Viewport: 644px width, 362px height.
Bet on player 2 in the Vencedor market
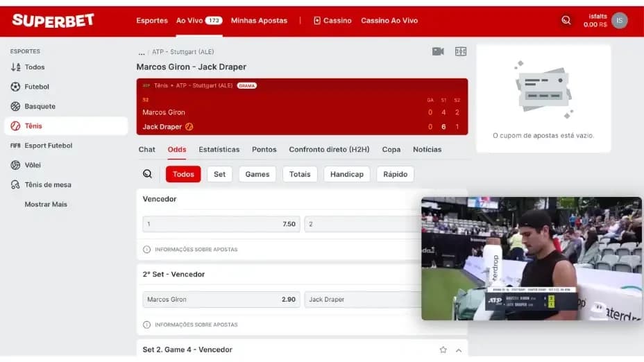tap(363, 224)
